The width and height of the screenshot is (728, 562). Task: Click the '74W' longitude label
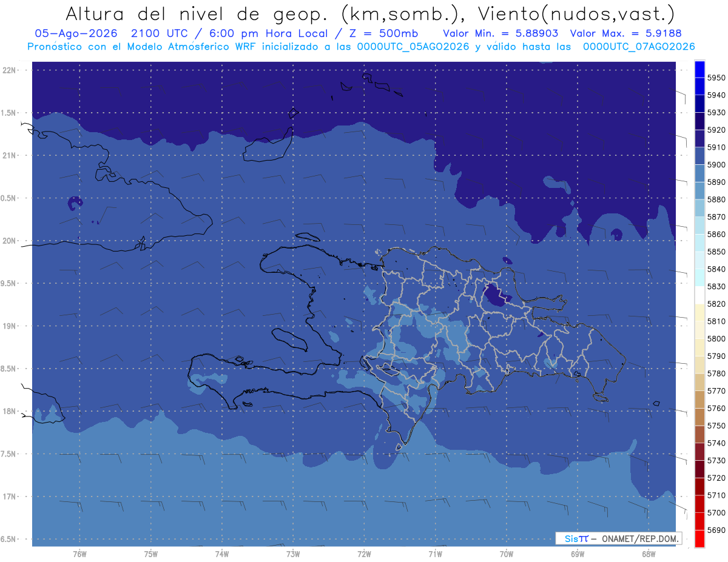point(222,554)
